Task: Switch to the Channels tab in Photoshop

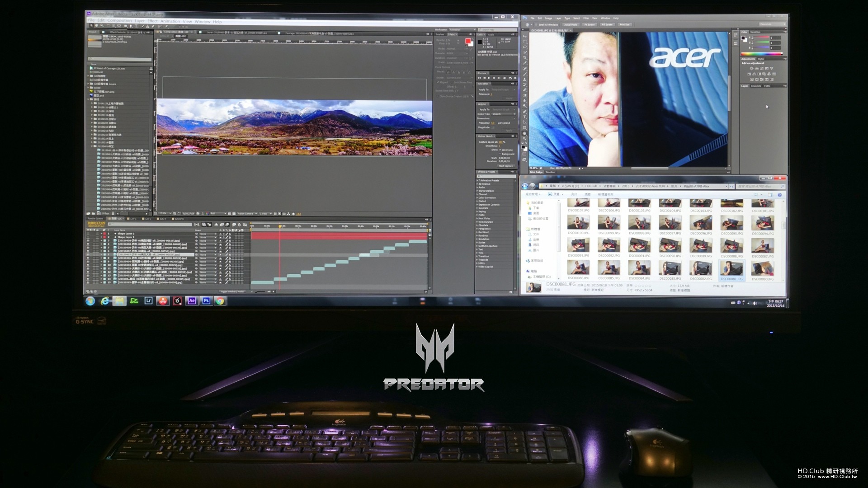Action: tap(756, 86)
